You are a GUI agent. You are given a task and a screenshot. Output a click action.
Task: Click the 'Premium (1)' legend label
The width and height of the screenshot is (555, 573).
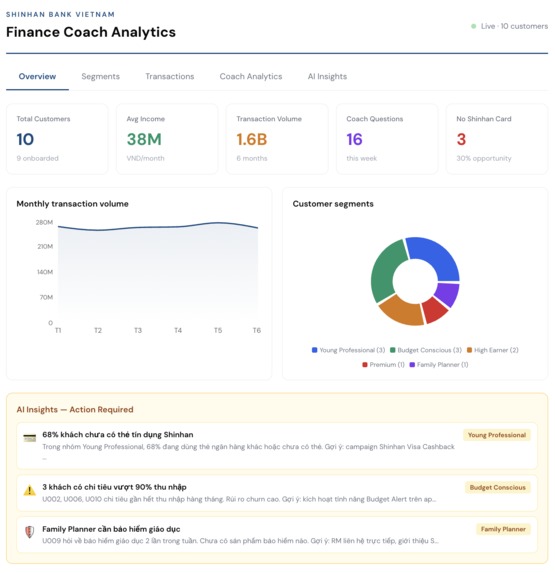pyautogui.click(x=387, y=365)
